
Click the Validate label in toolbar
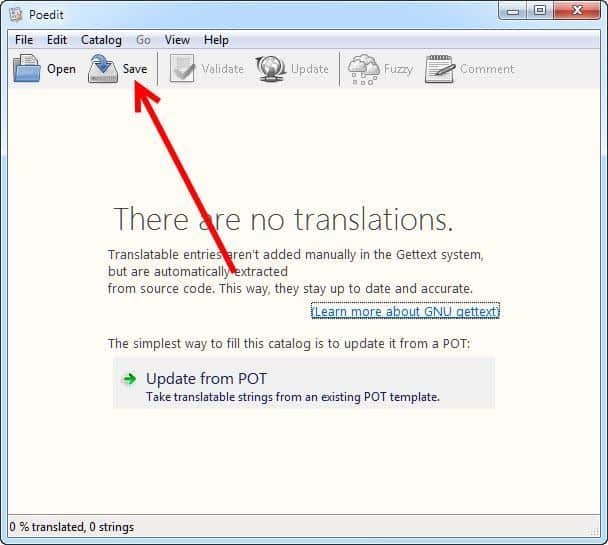tap(223, 69)
